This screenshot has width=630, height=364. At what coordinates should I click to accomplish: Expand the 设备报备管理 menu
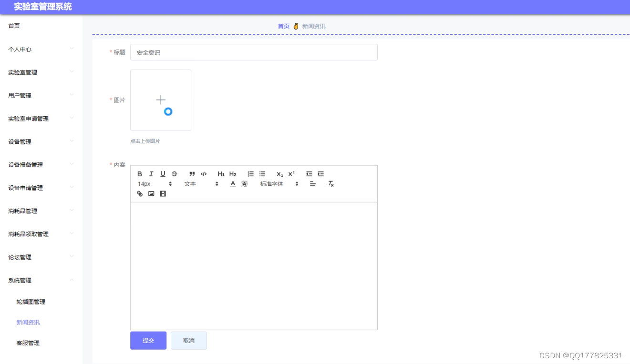pyautogui.click(x=41, y=165)
